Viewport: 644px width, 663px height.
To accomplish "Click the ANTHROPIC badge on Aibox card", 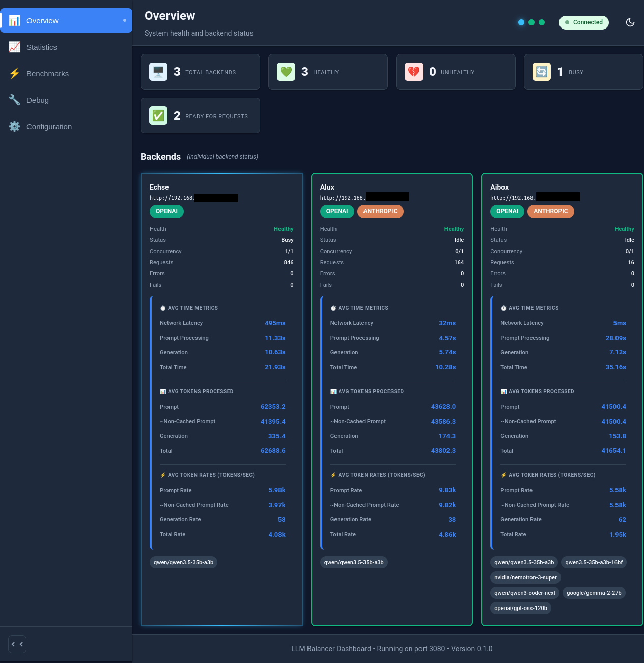I will pos(551,211).
